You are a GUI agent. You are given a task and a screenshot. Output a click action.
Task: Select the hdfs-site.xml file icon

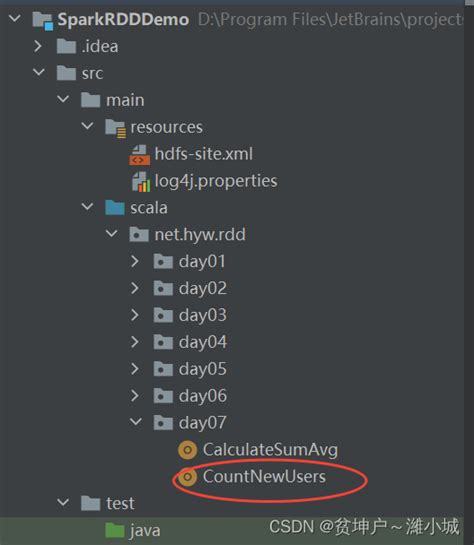(139, 155)
